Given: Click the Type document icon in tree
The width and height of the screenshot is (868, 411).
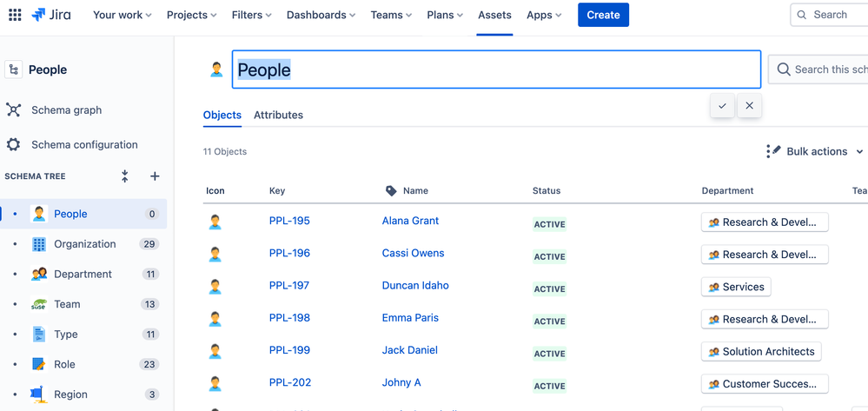Looking at the screenshot, I should [x=39, y=334].
